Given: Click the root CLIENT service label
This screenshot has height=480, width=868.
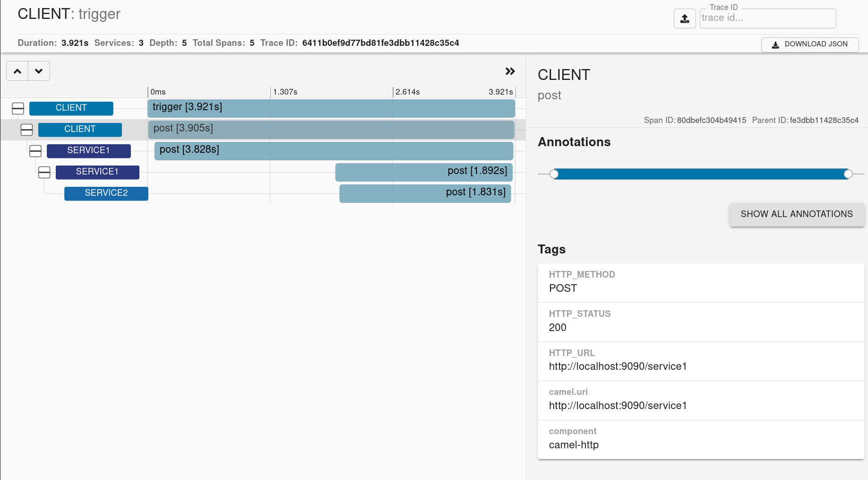Looking at the screenshot, I should (x=71, y=108).
